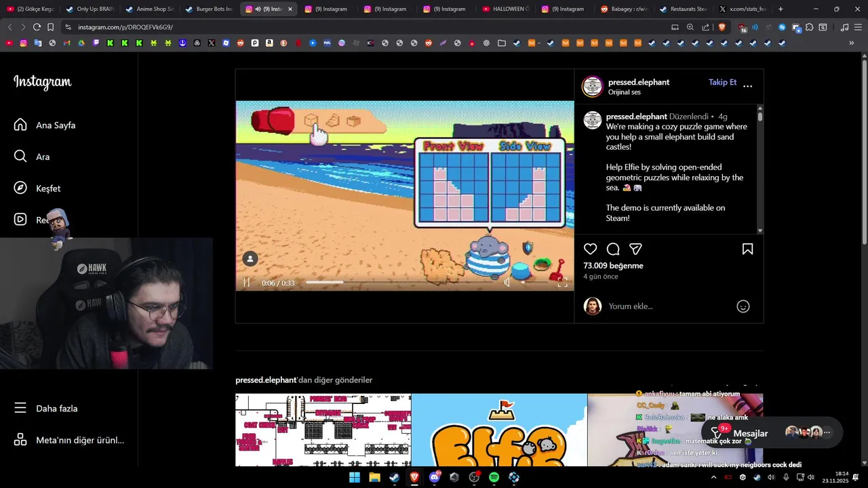
Task: Switch to the Anime Shop Simulator tab
Action: pos(150,9)
